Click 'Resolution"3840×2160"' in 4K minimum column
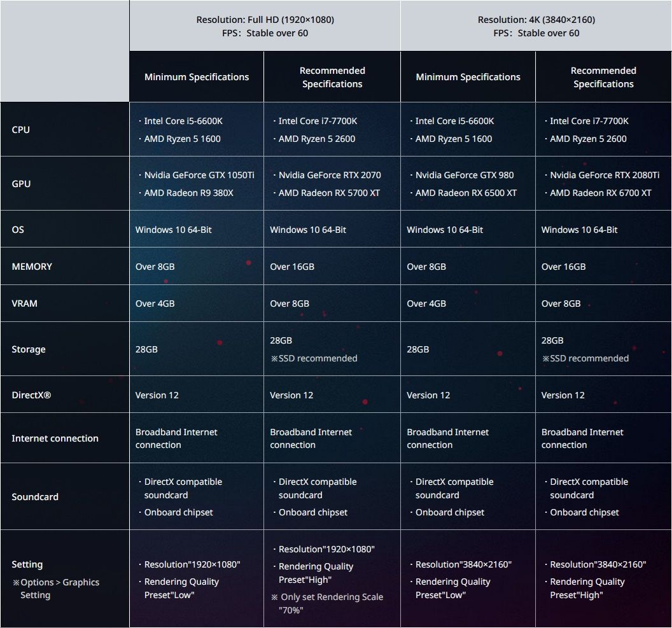Viewport: 672px width, 628px height. tap(463, 564)
